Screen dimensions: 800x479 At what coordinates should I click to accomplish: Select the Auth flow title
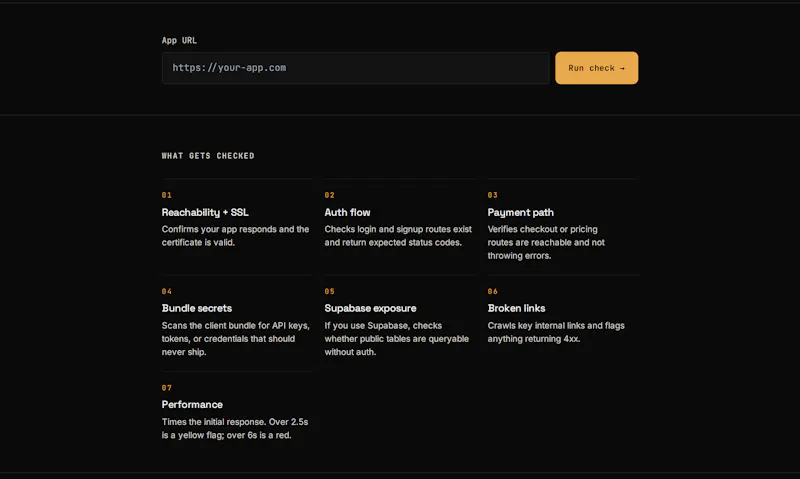tap(347, 212)
